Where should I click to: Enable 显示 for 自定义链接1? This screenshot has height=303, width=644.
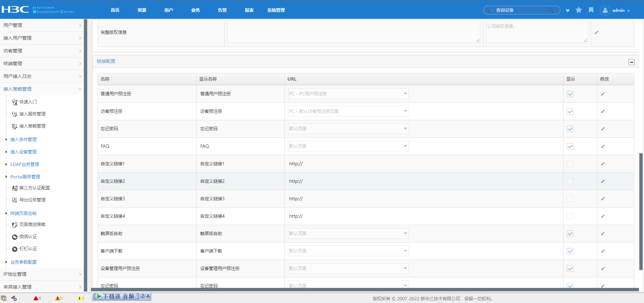pos(570,164)
